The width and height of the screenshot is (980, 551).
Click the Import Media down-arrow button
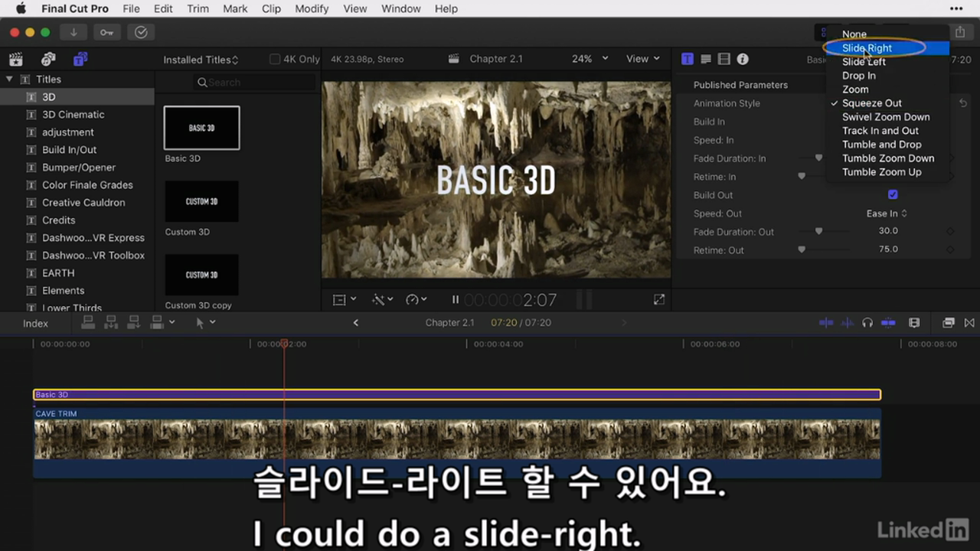point(73,32)
